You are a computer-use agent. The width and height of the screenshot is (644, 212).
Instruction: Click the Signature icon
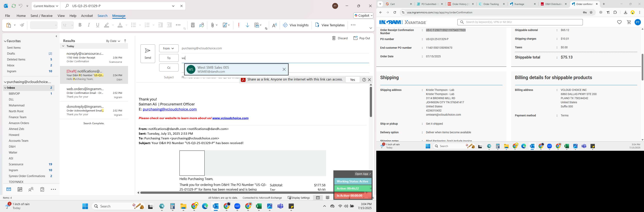(x=225, y=25)
